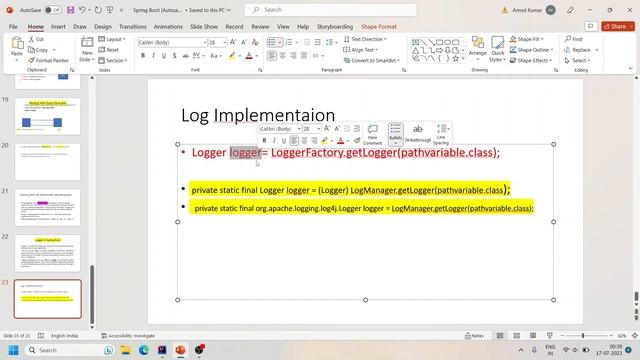
Task: Click Accessibility: Investigate in status bar
Action: point(128,336)
